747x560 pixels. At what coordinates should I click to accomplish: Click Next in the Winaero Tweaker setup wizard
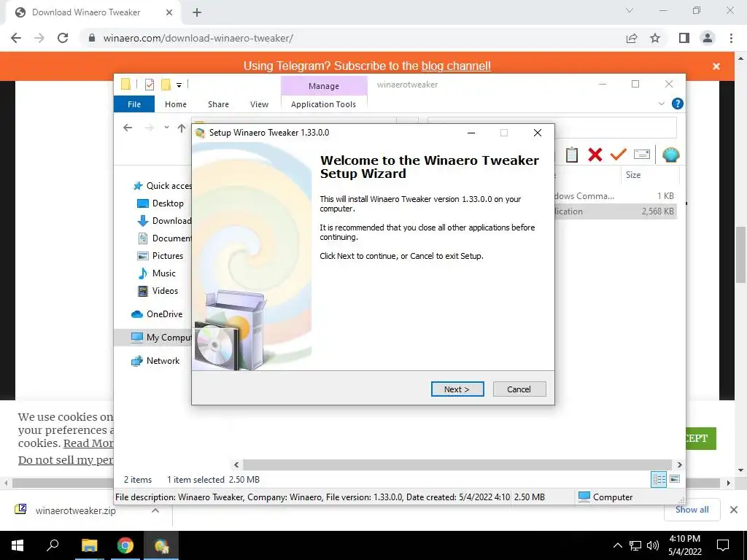pos(457,389)
